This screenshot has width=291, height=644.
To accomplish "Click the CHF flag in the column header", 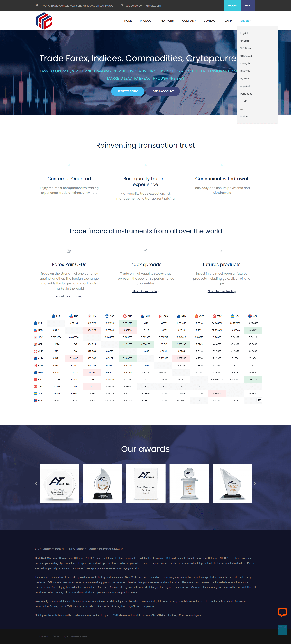I will (125, 316).
